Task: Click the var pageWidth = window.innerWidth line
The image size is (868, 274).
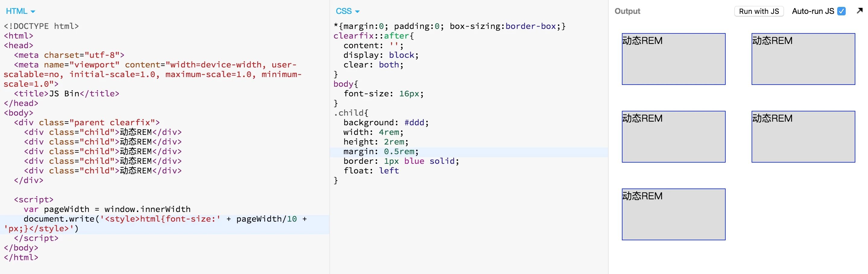Action: tap(107, 209)
